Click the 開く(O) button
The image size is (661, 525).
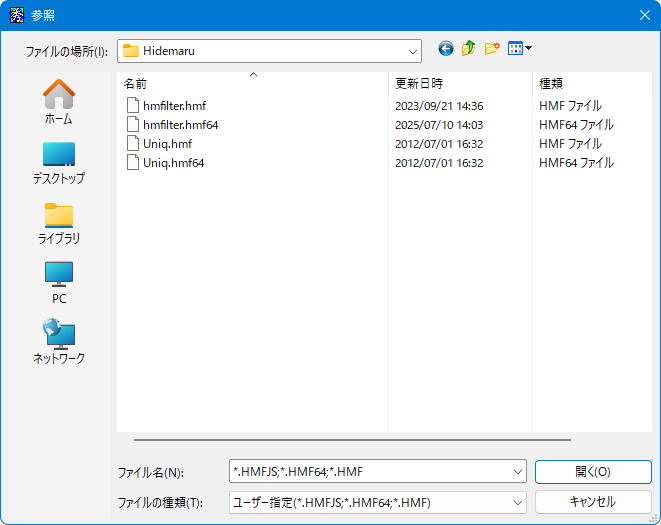point(593,471)
